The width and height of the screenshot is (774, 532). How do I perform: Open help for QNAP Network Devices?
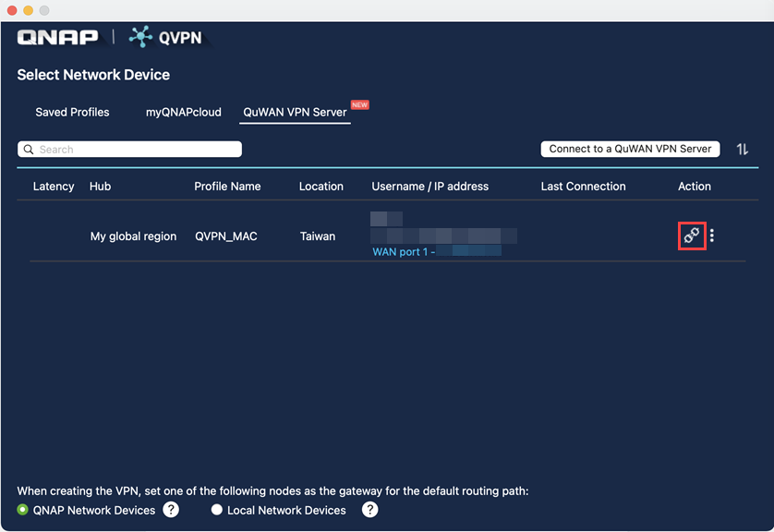click(x=171, y=510)
